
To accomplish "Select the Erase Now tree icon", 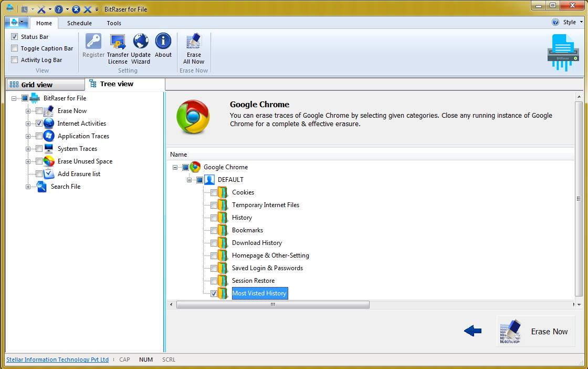I will point(49,111).
